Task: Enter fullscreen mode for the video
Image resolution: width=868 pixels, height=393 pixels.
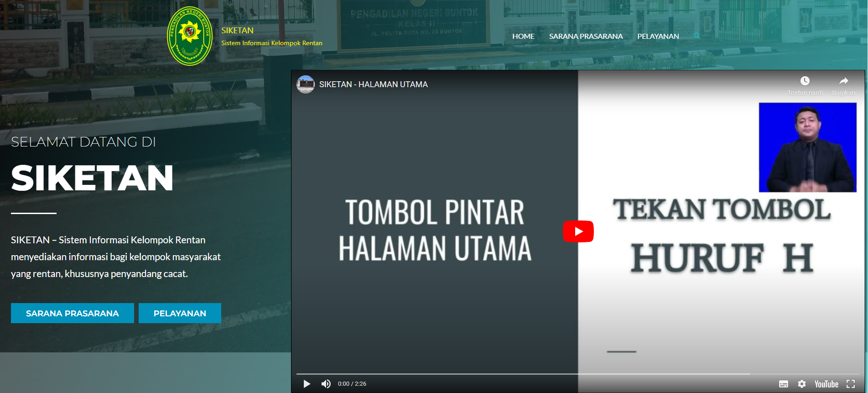Action: click(x=851, y=384)
